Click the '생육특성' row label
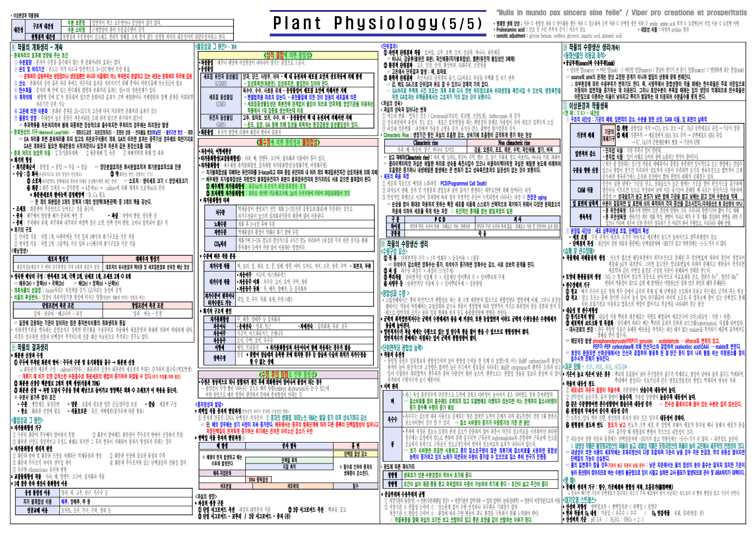756x534 pixels. click(585, 216)
